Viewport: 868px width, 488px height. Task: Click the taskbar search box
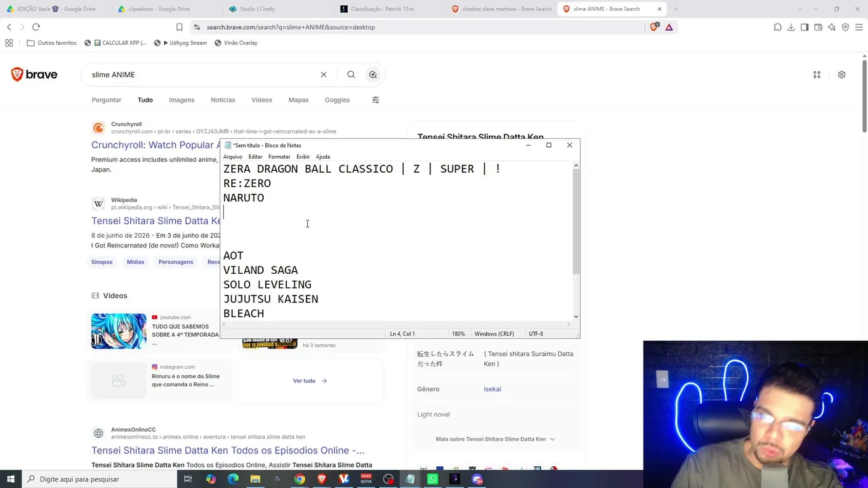point(98,479)
